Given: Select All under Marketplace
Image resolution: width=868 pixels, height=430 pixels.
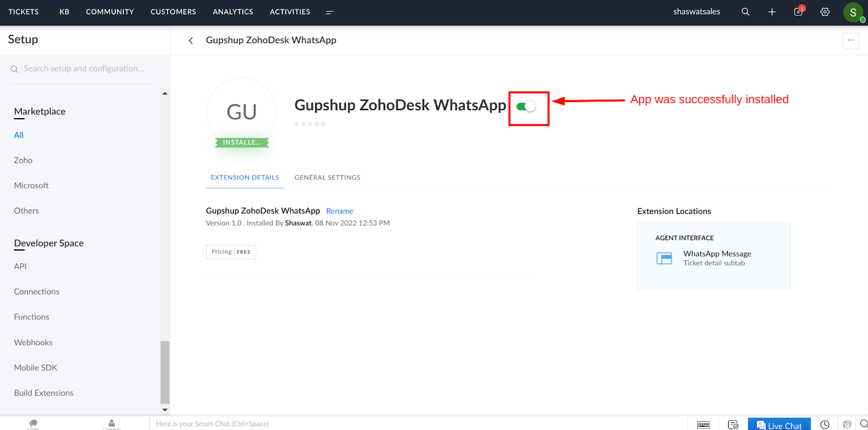Looking at the screenshot, I should [x=18, y=135].
